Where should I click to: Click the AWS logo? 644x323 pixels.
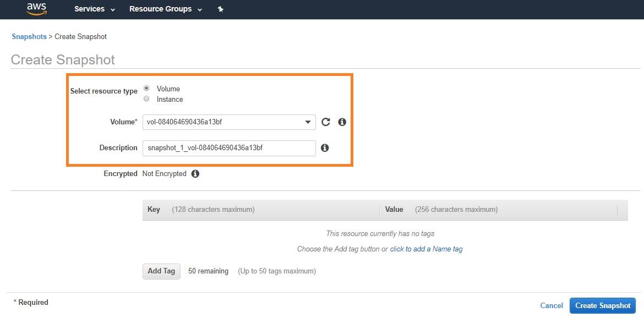coord(36,9)
